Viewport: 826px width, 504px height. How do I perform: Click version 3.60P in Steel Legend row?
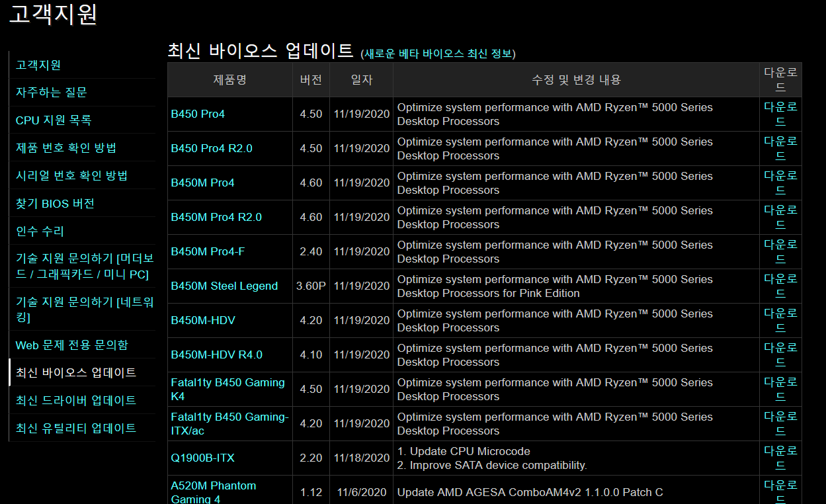pos(311,286)
